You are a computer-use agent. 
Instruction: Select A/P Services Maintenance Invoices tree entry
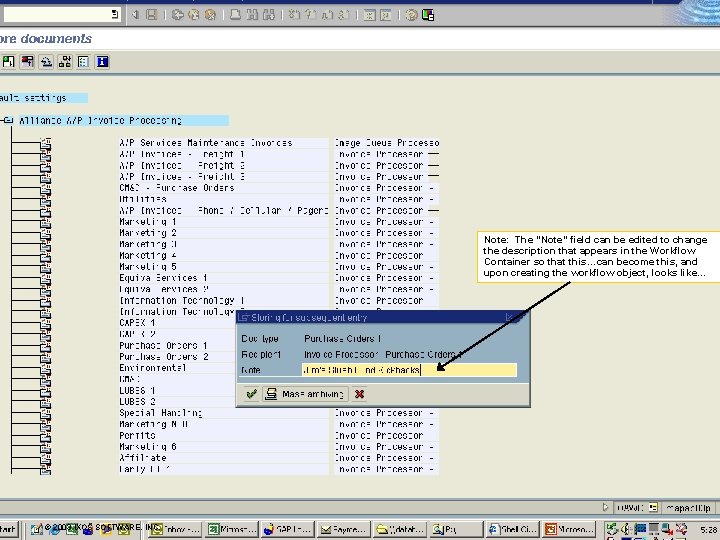(x=206, y=143)
